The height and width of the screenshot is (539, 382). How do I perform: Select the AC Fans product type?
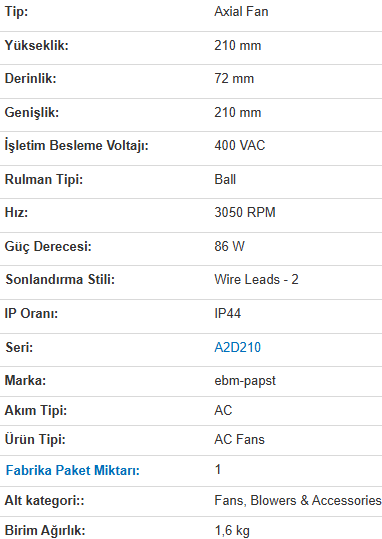239,440
